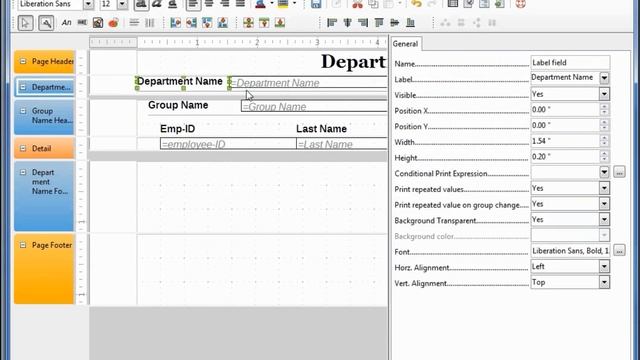Collapse the Page Footer section
Viewport: 640px width, 360px height.
click(23, 245)
